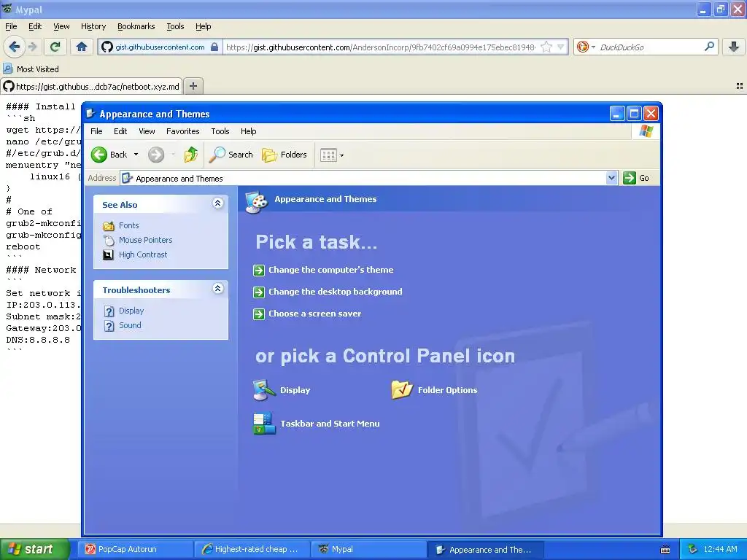Viewport: 747px width, 560px height.
Task: Open the Folder Options icon
Action: (402, 390)
